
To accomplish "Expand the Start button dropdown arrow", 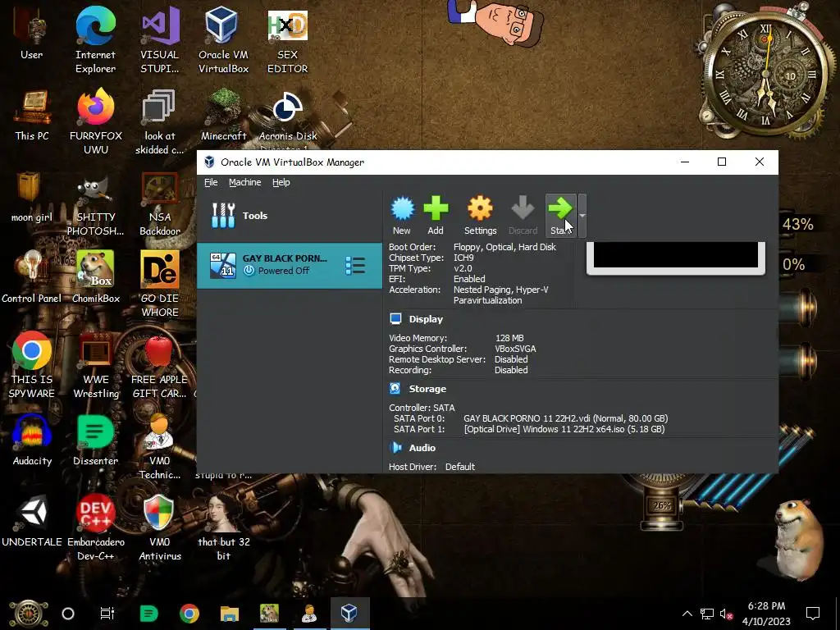I will pos(582,216).
